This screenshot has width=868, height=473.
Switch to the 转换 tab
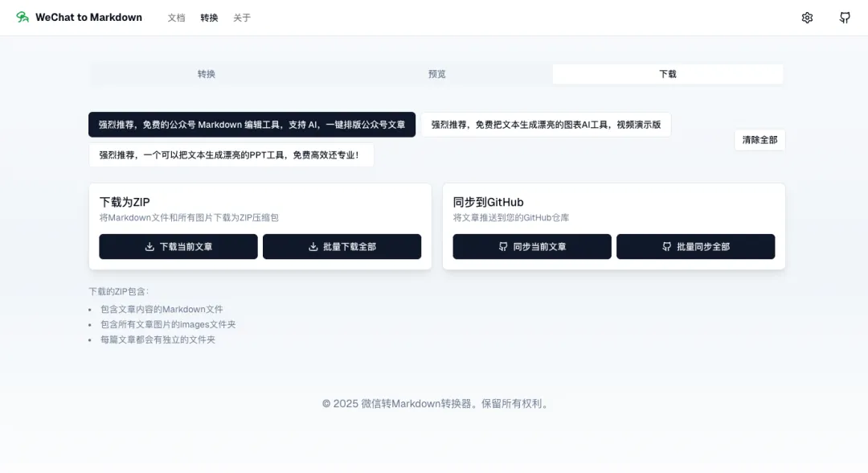point(207,74)
